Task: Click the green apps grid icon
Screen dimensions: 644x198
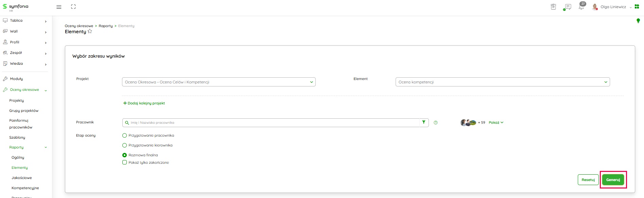Action: 637,6
